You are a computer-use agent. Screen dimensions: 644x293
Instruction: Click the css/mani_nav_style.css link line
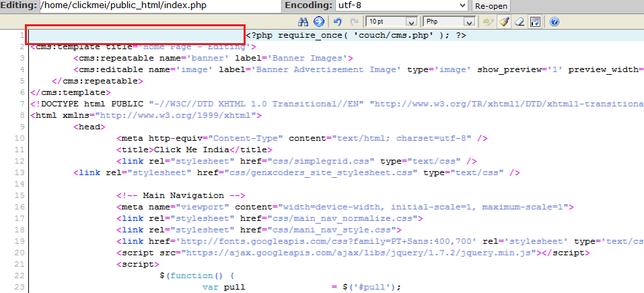[x=259, y=230]
